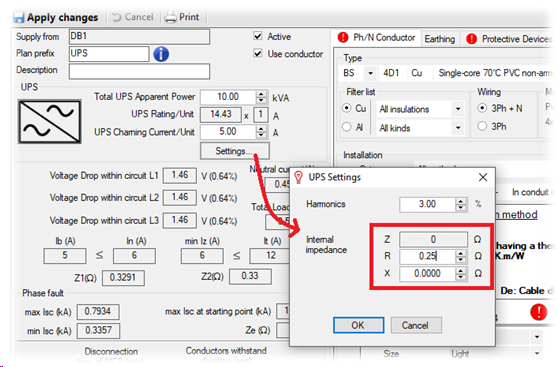The image size is (557, 367).
Task: Open the installation method link
Action: click(x=517, y=215)
